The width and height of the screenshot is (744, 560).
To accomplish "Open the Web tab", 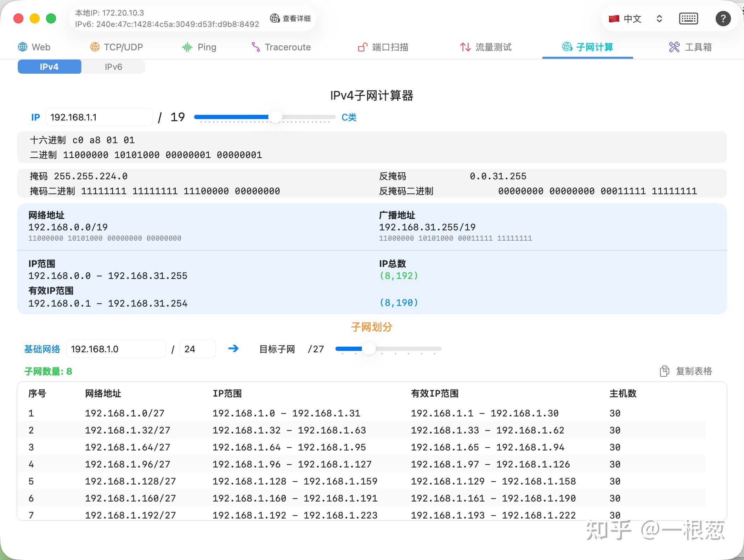I will tap(34, 47).
